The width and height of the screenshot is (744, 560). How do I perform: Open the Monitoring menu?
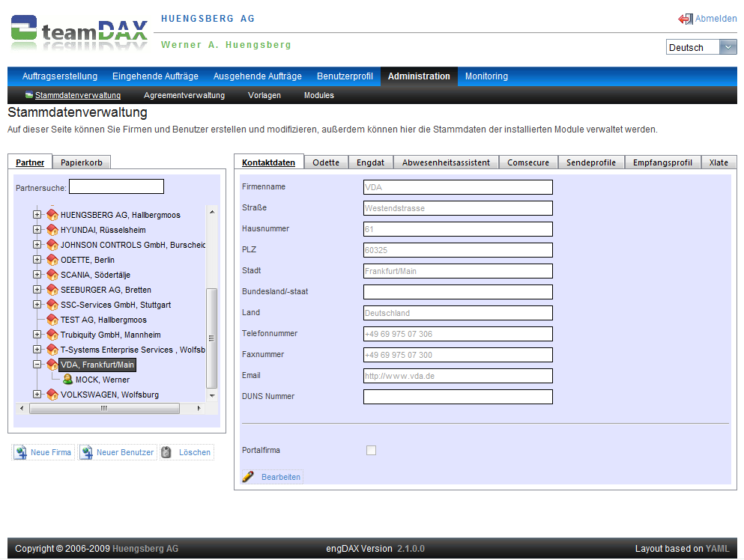(486, 76)
